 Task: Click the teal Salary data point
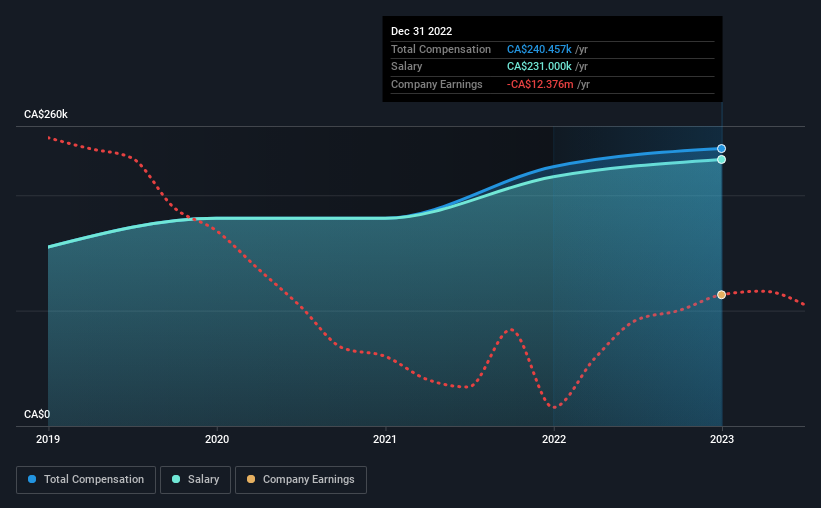point(722,160)
